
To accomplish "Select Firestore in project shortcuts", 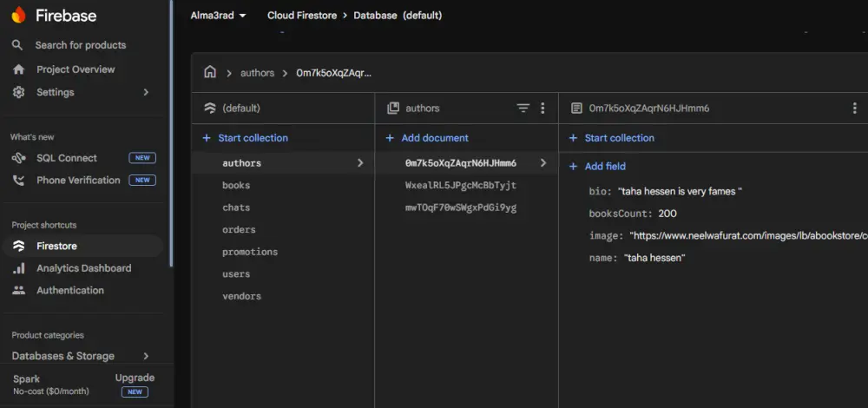I will (83, 246).
